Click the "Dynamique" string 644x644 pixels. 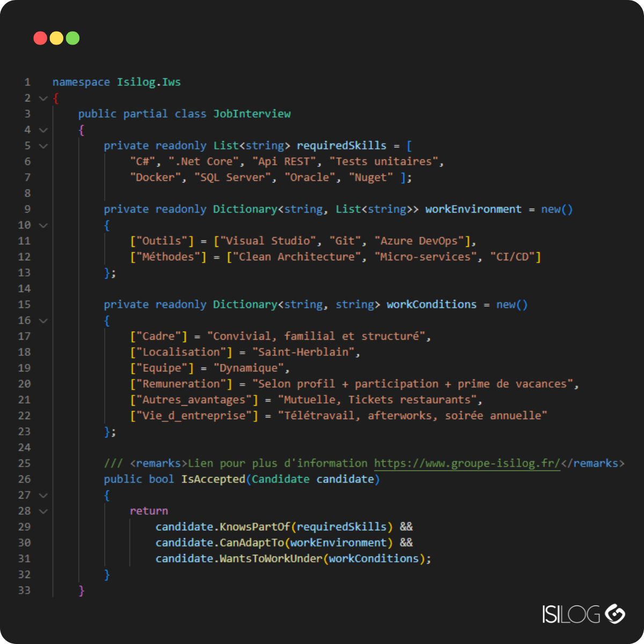[x=248, y=368]
